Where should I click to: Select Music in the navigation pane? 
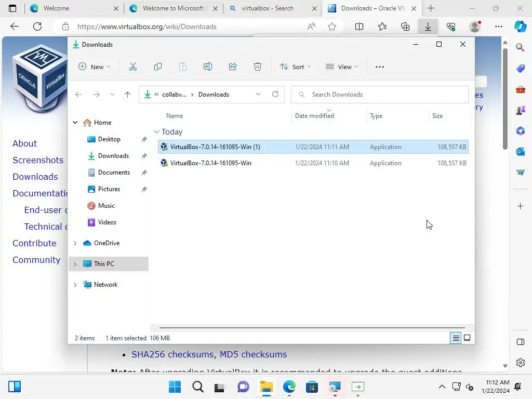coord(106,206)
